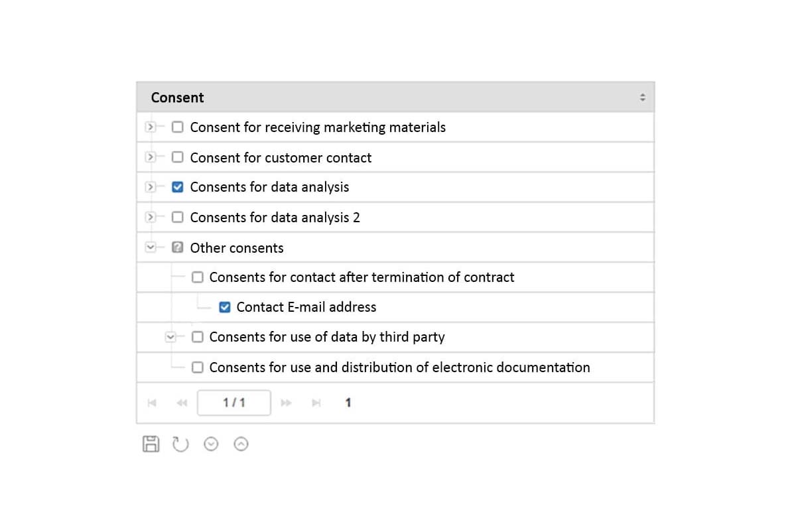Click the page number input showing 1/1
This screenshot has height=532, width=792.
[233, 403]
